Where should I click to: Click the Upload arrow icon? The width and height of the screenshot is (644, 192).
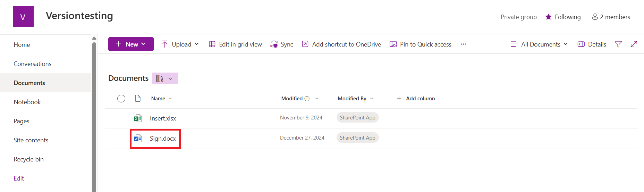tap(165, 44)
